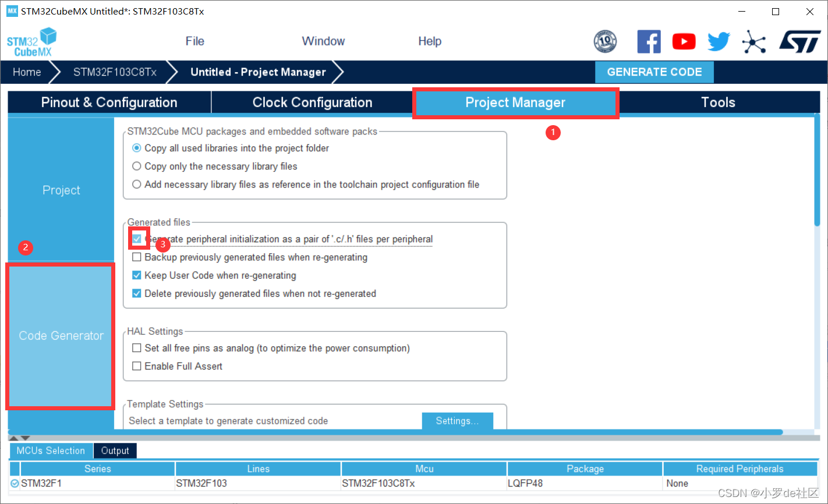Click the ST logo icon

click(x=800, y=41)
